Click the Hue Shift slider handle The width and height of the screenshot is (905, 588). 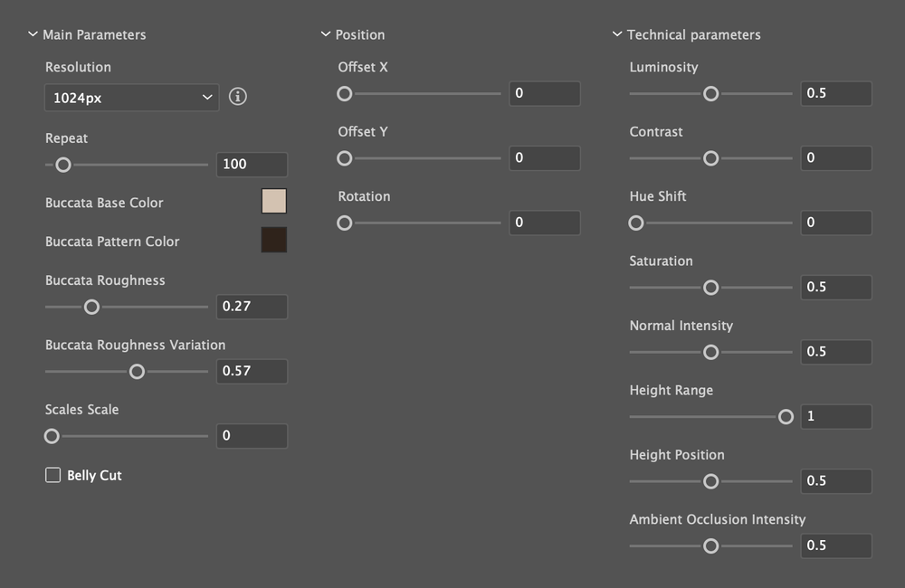pos(636,223)
